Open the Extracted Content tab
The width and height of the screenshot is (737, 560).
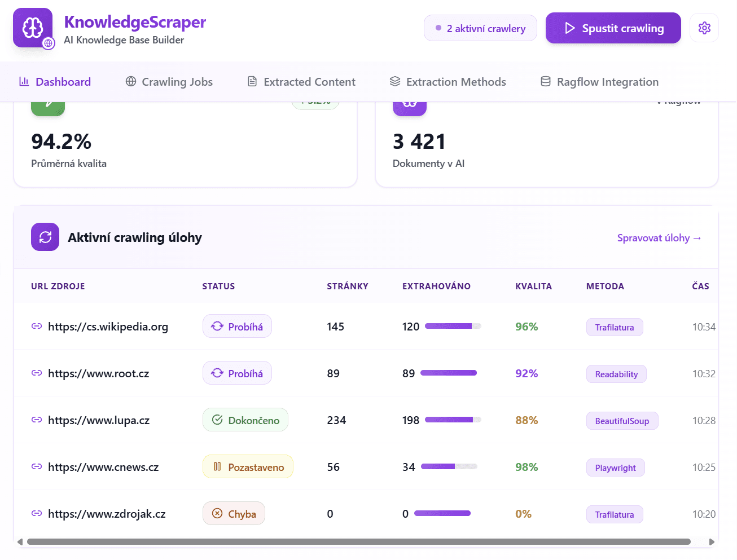click(301, 81)
